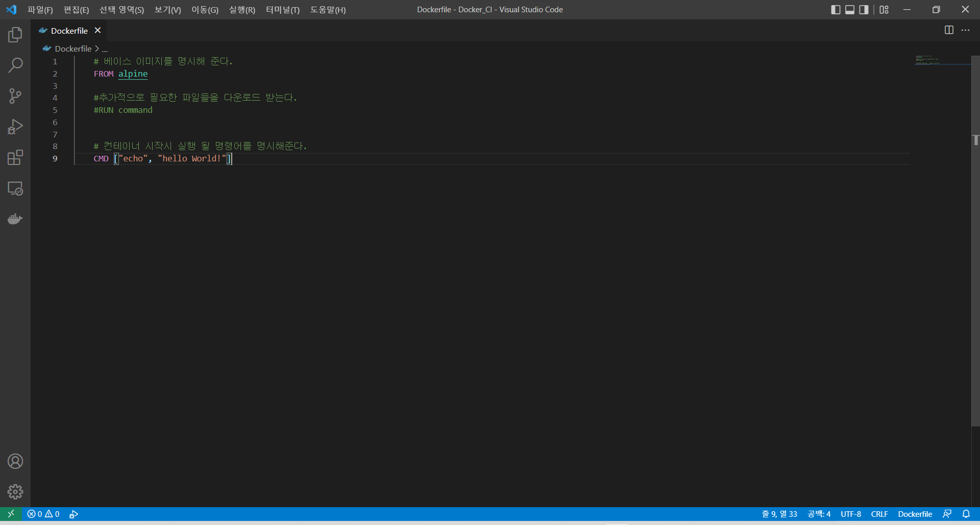This screenshot has width=980, height=525.
Task: Open the 선택 영역(S) menu
Action: pyautogui.click(x=121, y=10)
